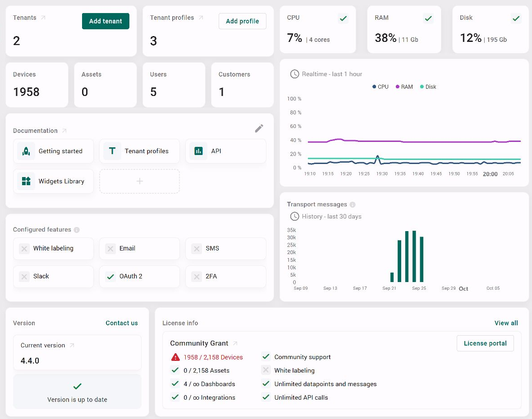This screenshot has width=532, height=419.
Task: Toggle CPU series in chart legend
Action: [x=381, y=87]
